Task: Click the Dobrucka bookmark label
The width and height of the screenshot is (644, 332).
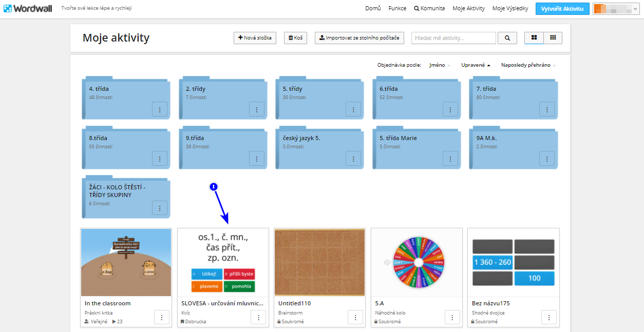Action: [x=194, y=322]
